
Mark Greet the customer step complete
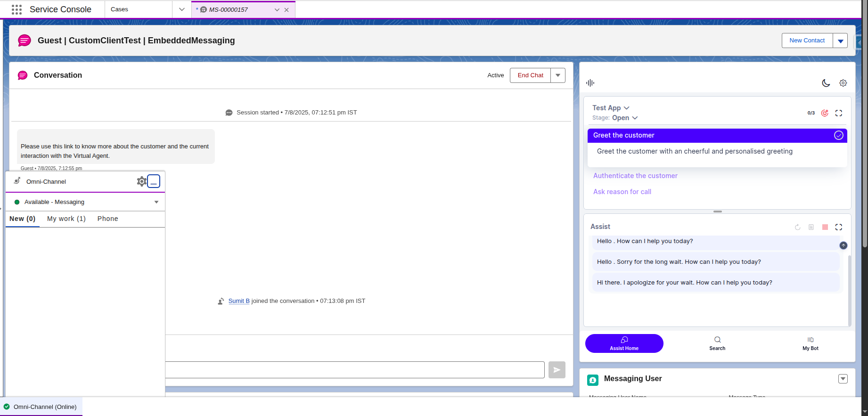pos(839,135)
